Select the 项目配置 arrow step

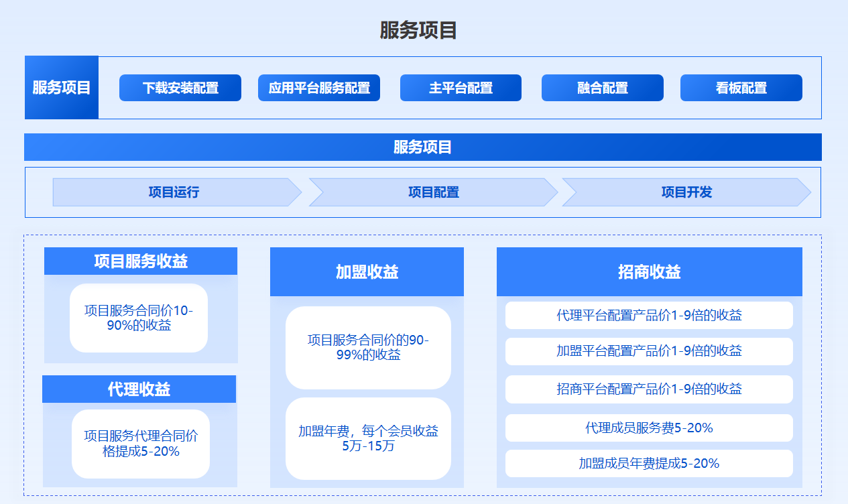(434, 192)
